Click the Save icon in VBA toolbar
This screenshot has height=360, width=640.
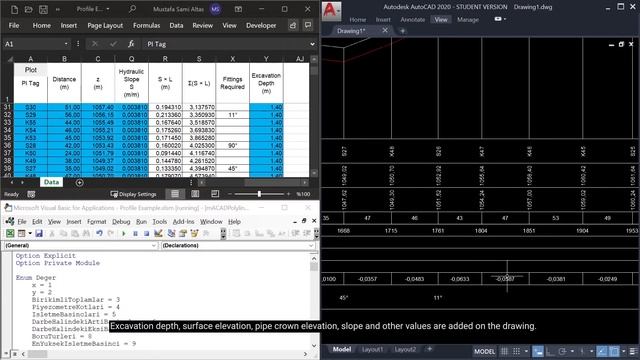pos(39,233)
